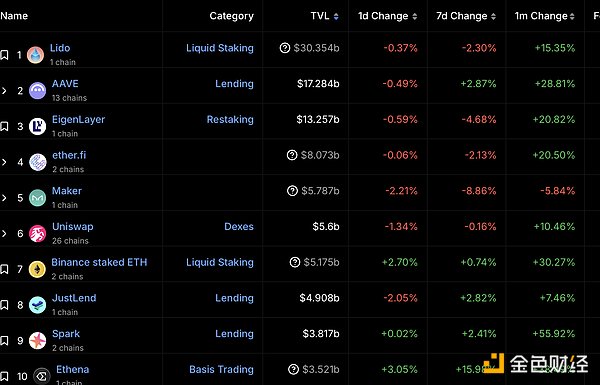Sort by the 1m Change column arrows
The image size is (600, 385).
572,16
